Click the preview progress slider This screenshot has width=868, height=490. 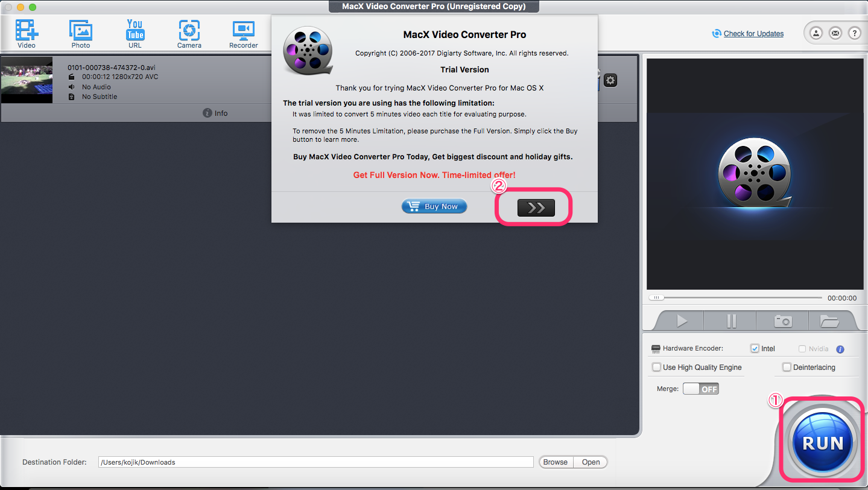click(x=735, y=297)
